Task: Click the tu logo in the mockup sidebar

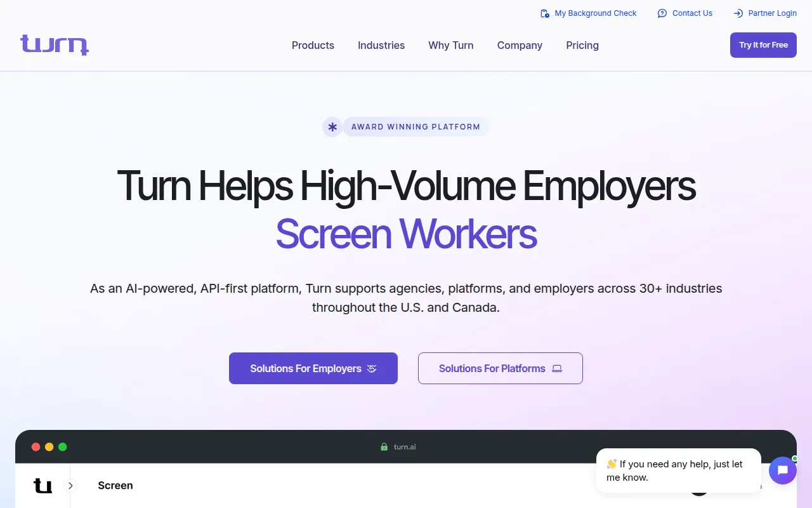Action: click(43, 486)
